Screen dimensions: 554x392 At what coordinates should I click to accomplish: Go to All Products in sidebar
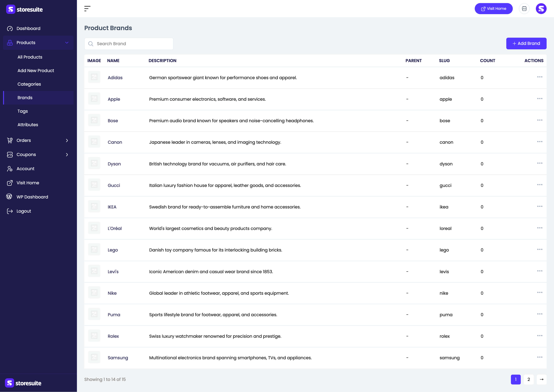(30, 57)
